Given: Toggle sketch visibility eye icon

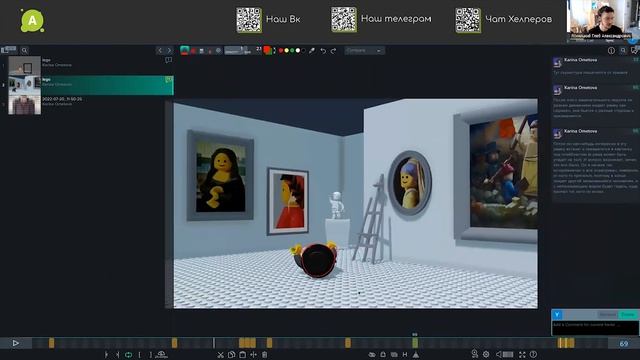Looking at the screenshot, I should click(x=372, y=355).
